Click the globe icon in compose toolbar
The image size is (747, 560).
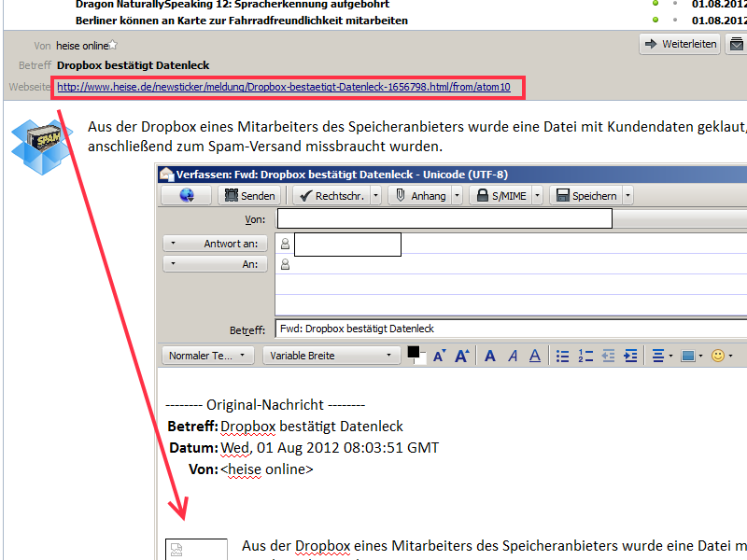pos(185,195)
